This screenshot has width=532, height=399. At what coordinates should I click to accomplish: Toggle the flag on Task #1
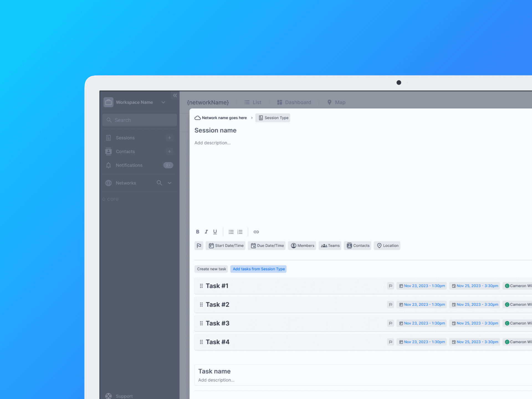coord(390,286)
